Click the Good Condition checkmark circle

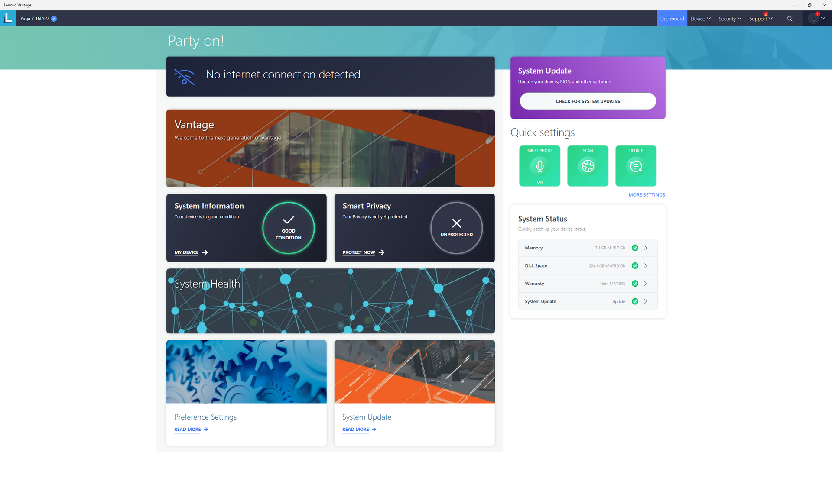(x=288, y=228)
